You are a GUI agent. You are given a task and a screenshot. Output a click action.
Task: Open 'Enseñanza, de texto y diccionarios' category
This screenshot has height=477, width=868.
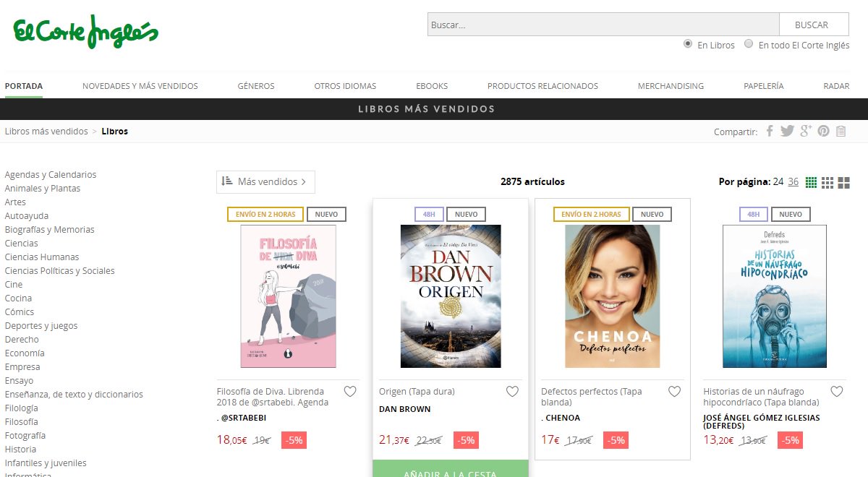[74, 395]
